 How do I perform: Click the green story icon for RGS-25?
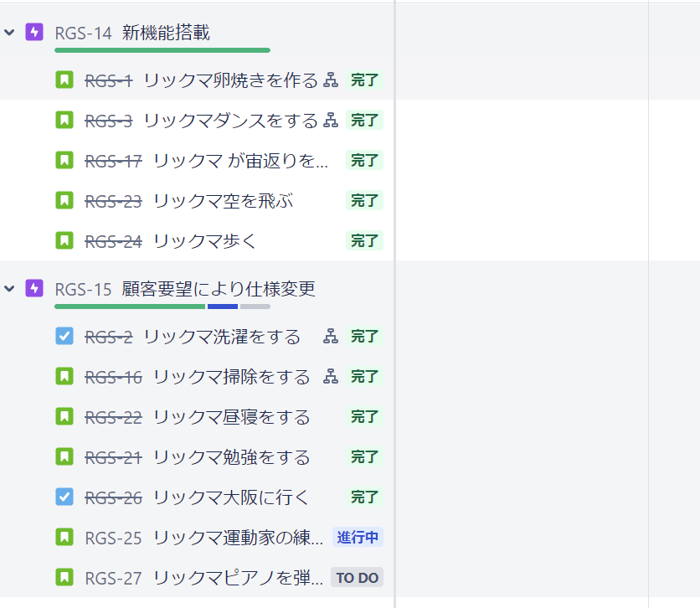click(64, 537)
